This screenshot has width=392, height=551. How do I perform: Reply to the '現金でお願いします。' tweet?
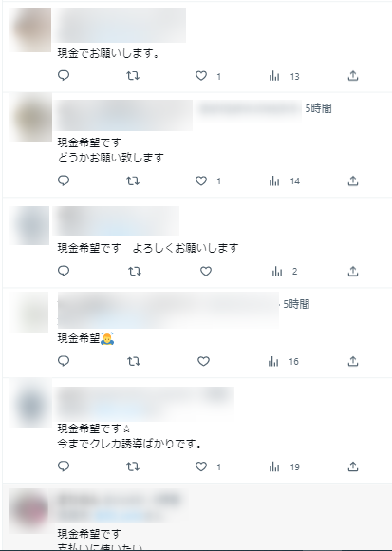[64, 76]
